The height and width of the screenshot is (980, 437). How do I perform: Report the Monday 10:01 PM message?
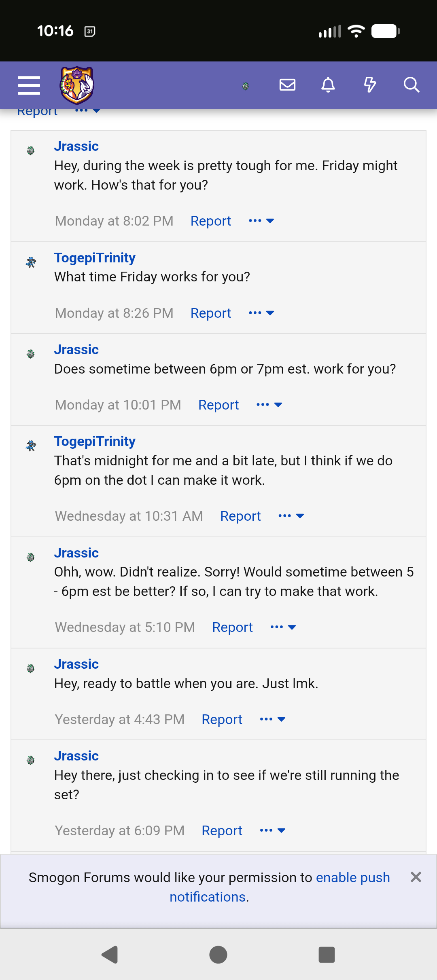click(218, 405)
